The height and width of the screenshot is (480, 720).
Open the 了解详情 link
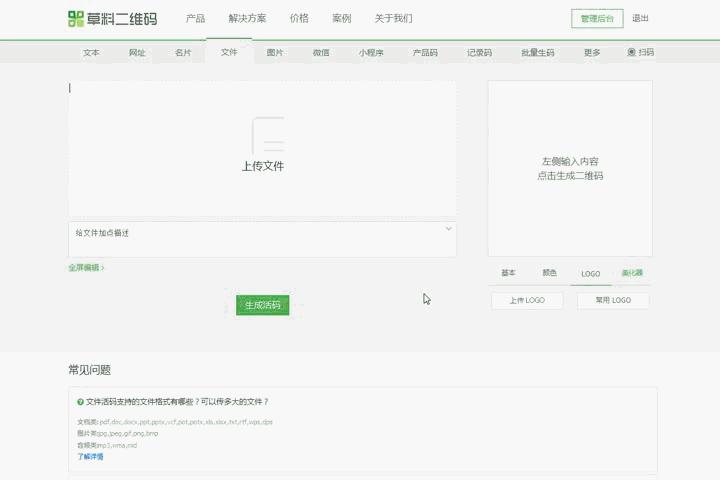pos(90,457)
